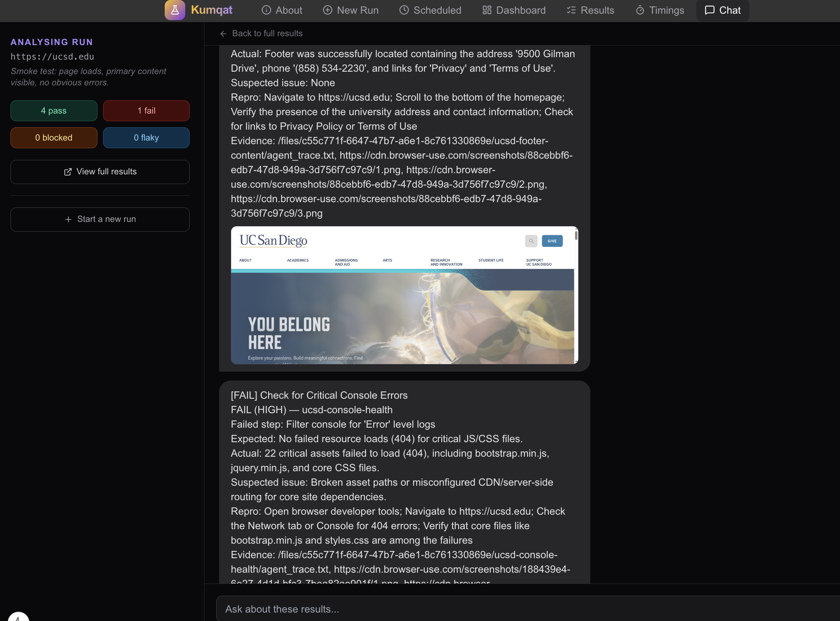The width and height of the screenshot is (840, 621).
Task: Click the Dashboard grid icon
Action: tap(487, 10)
